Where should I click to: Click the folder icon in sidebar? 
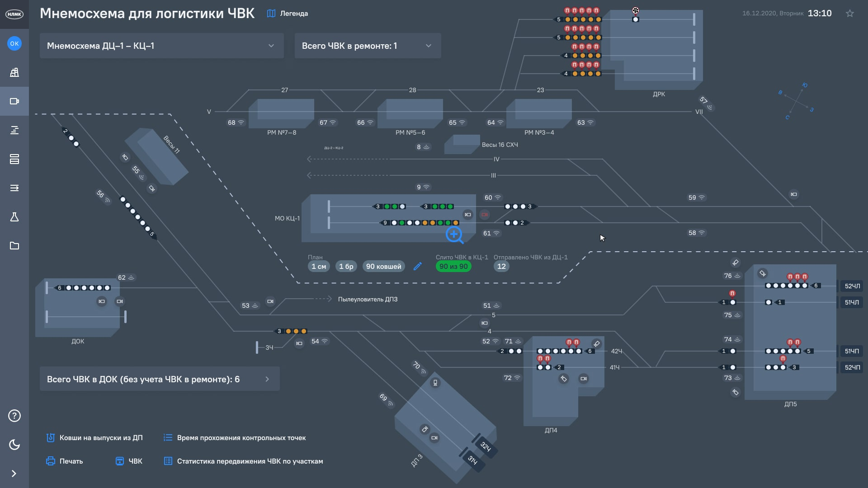pyautogui.click(x=14, y=246)
